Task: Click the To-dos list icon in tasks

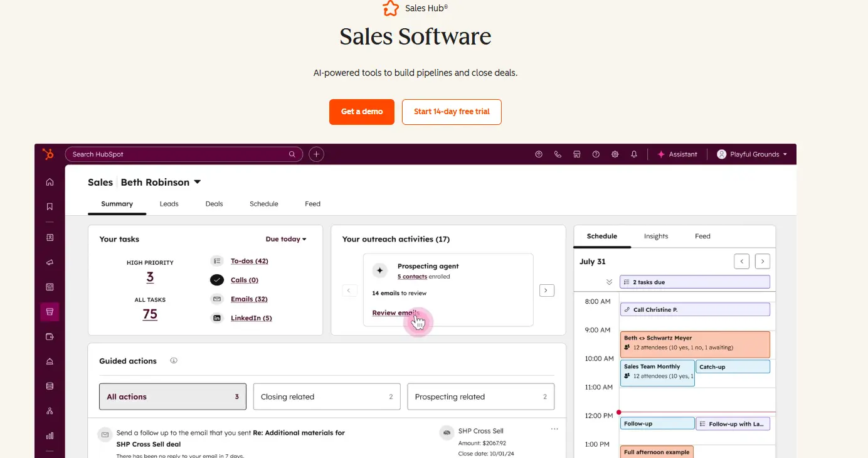Action: pos(217,261)
